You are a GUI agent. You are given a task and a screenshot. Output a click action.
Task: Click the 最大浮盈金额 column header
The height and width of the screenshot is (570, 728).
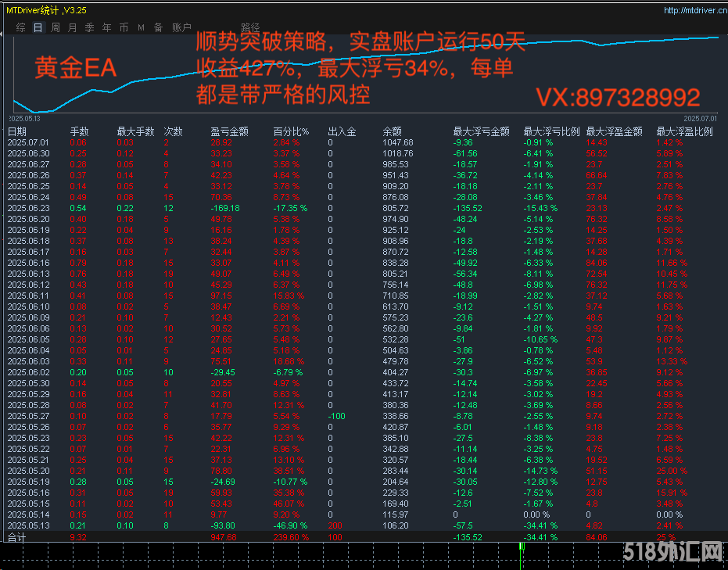(x=615, y=132)
